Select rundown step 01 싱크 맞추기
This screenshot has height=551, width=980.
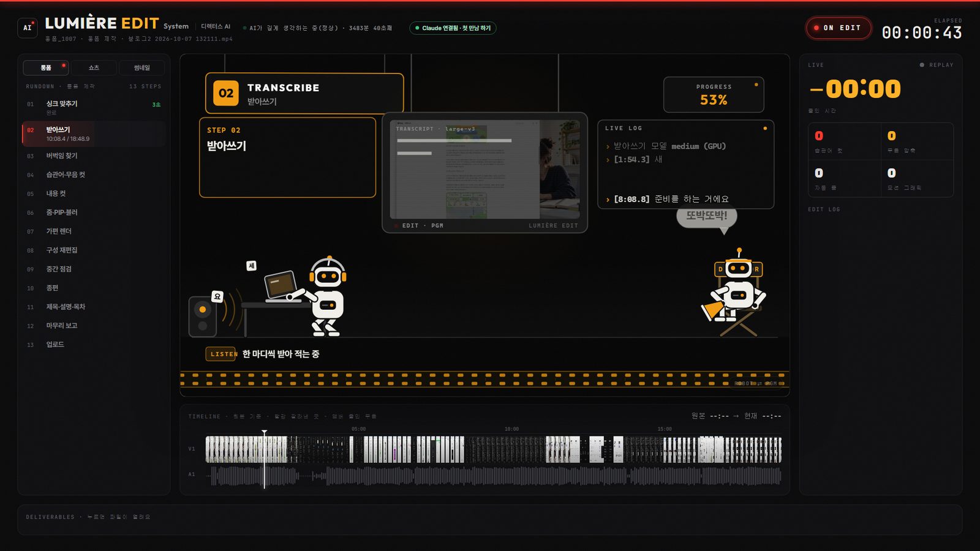pos(93,108)
